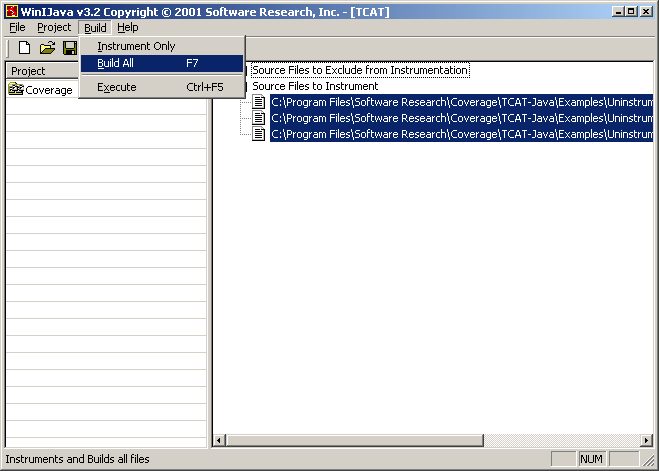
Task: Choose Build All from Build menu
Action: [x=162, y=63]
